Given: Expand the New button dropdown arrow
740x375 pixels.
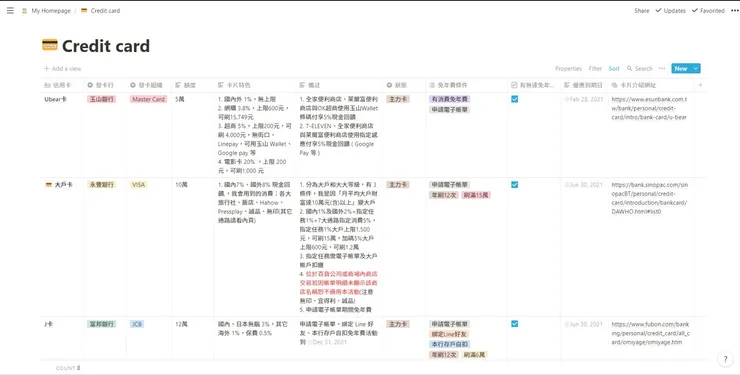Looking at the screenshot, I should pos(696,68).
